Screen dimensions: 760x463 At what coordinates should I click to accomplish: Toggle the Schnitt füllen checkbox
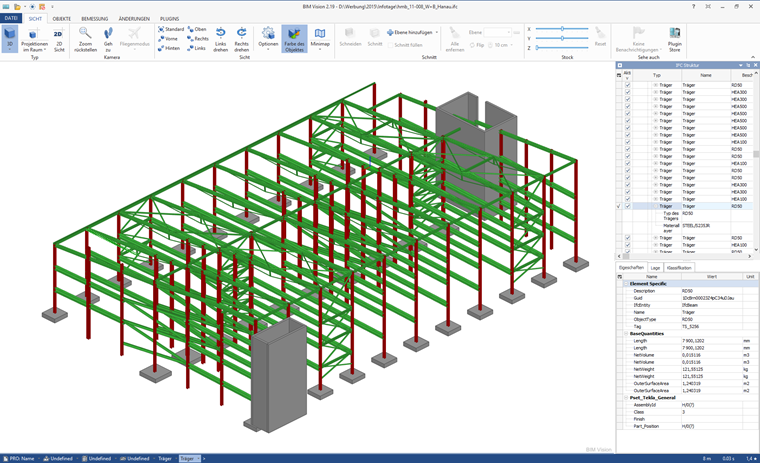391,45
